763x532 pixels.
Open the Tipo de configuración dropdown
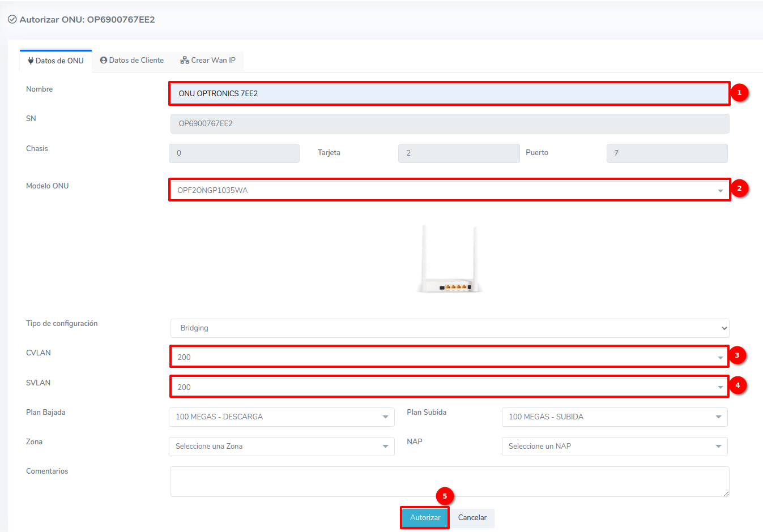tap(449, 328)
